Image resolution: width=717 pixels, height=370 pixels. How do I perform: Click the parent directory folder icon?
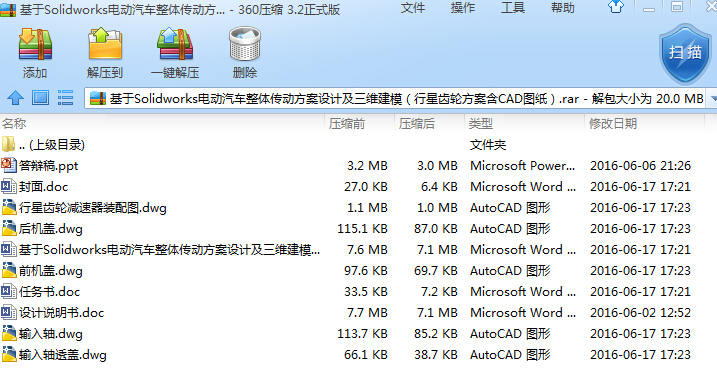click(8, 144)
